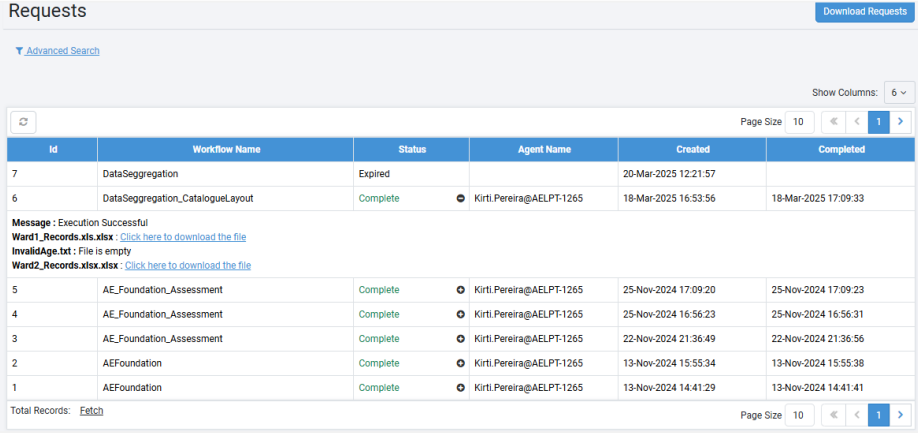Expand request 4 row plus icon

tap(460, 314)
